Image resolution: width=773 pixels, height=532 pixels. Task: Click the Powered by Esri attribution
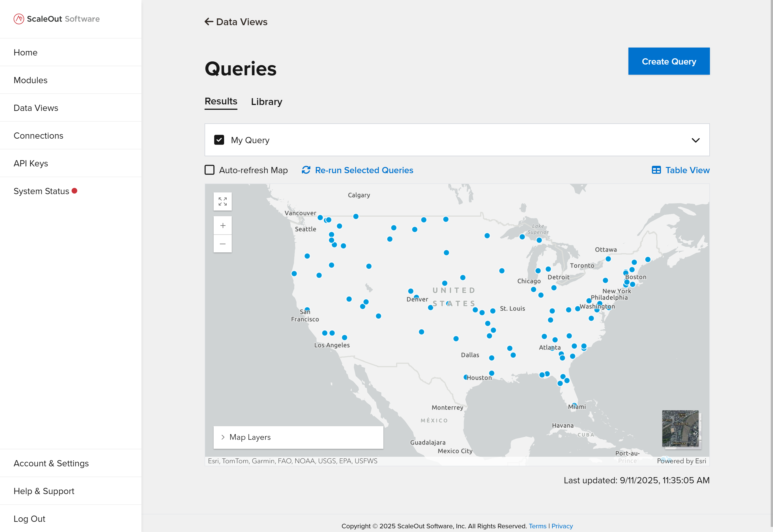pos(681,461)
